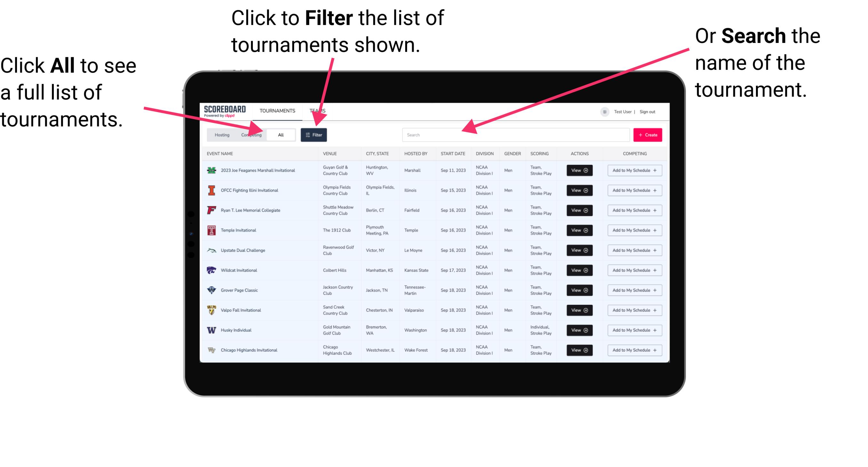Viewport: 868px width, 467px height.
Task: Click the Valparaiso team logo icon
Action: click(x=211, y=310)
